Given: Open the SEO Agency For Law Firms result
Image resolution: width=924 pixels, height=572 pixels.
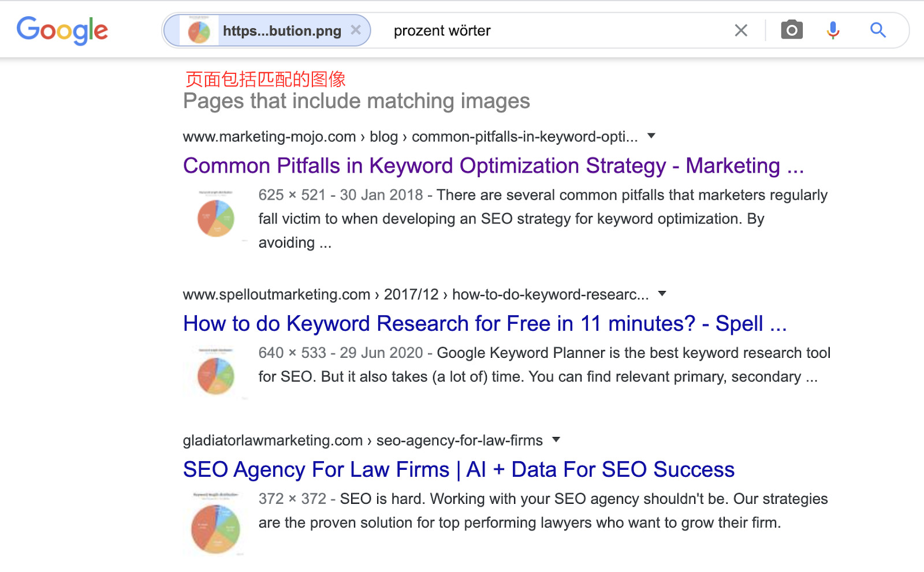Looking at the screenshot, I should coord(458,469).
